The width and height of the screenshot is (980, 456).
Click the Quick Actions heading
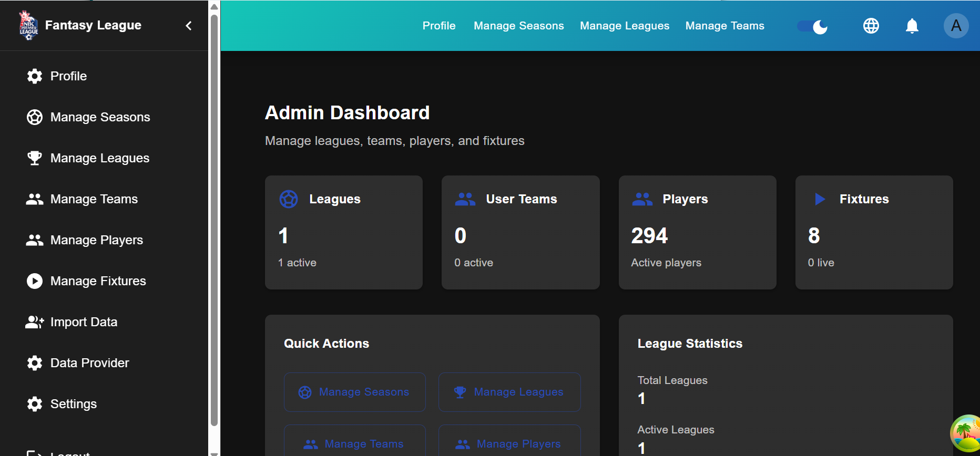[x=326, y=344]
